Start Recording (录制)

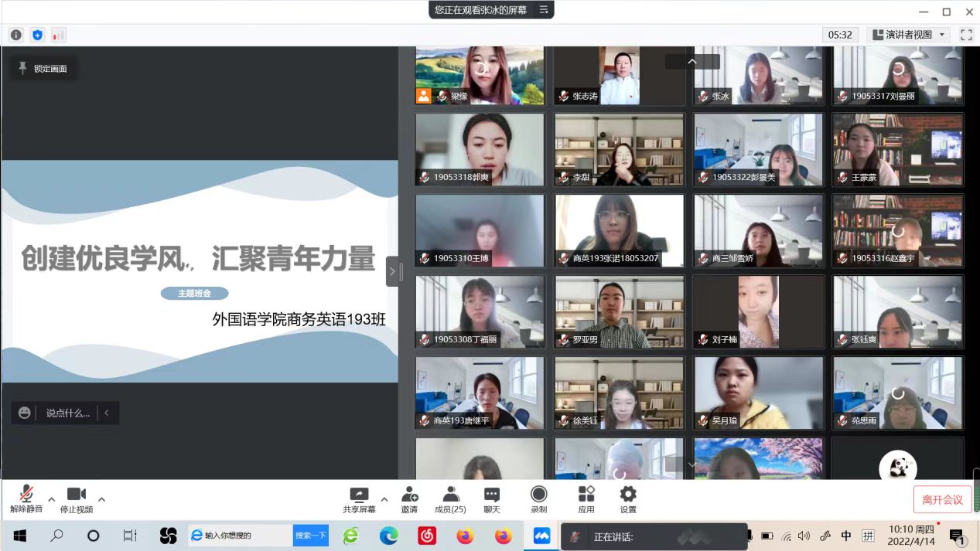pyautogui.click(x=538, y=499)
